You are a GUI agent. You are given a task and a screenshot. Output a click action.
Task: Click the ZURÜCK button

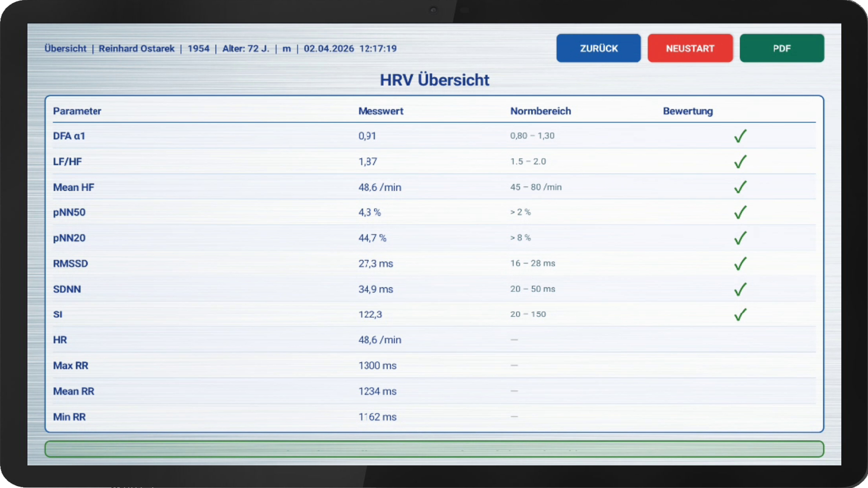[598, 48]
